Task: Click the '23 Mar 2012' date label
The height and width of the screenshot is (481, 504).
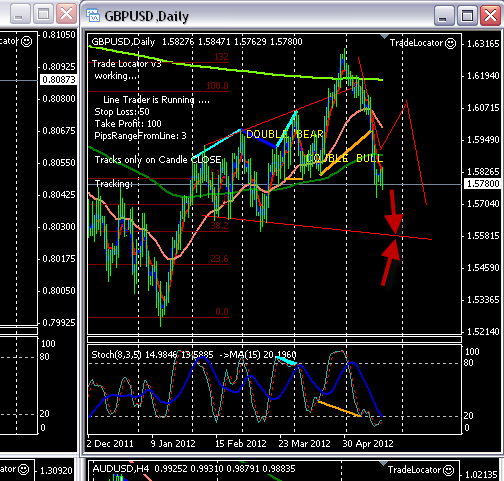Action: coord(304,444)
